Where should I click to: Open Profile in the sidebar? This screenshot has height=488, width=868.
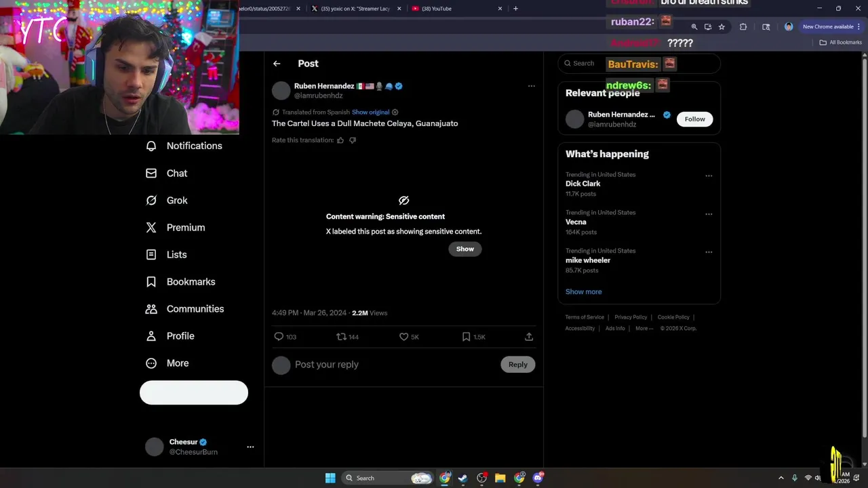(171, 336)
